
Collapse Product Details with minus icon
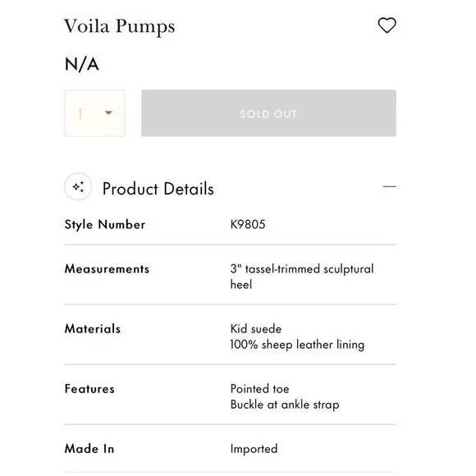[x=390, y=186]
